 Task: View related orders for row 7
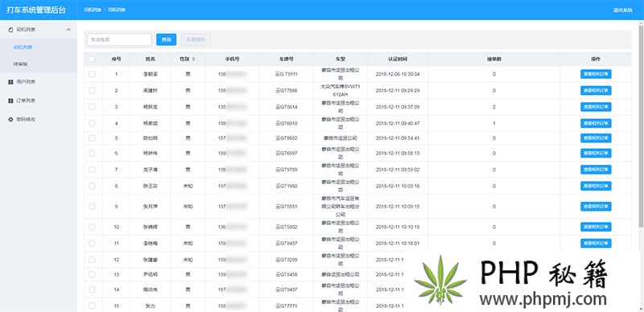[x=596, y=169]
